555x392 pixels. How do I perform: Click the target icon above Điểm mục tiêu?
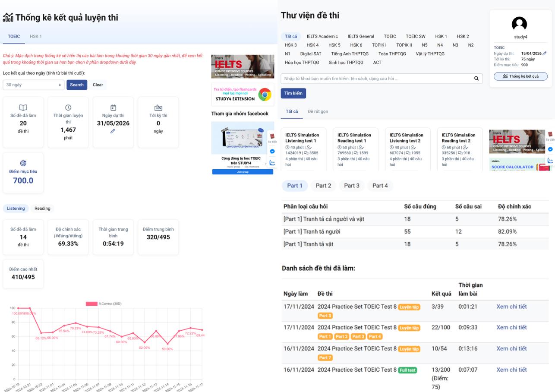tap(23, 163)
